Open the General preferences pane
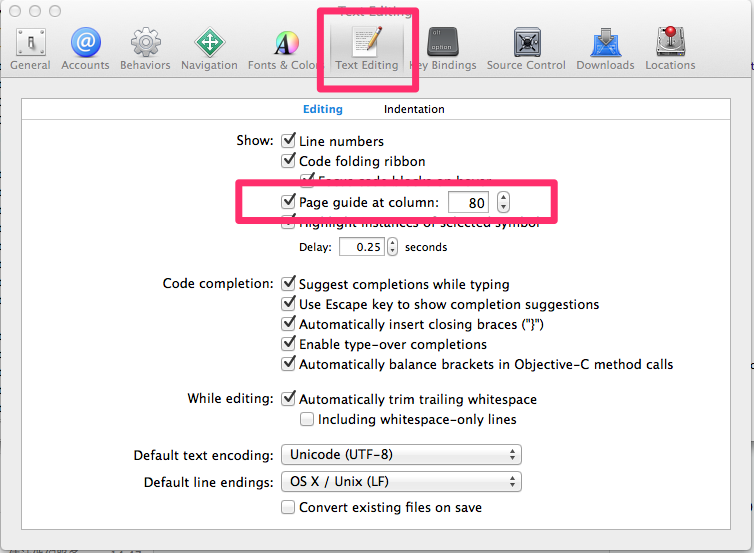 point(30,48)
